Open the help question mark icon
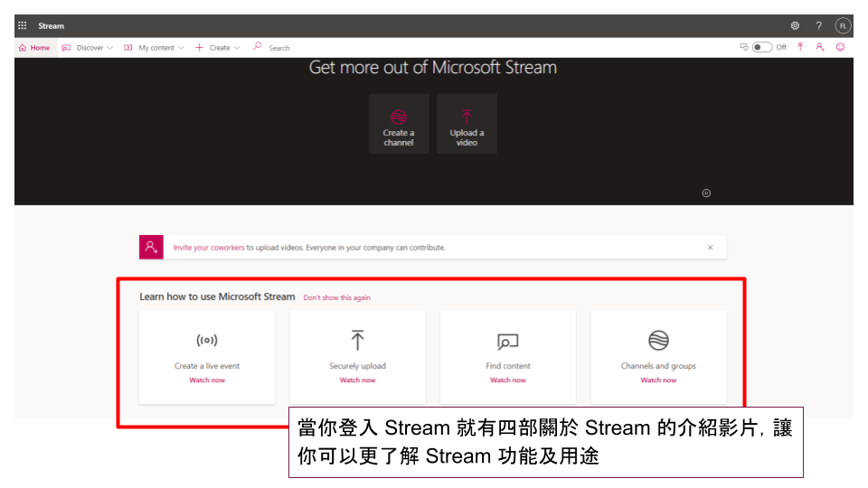The image size is (868, 488). [x=819, y=25]
